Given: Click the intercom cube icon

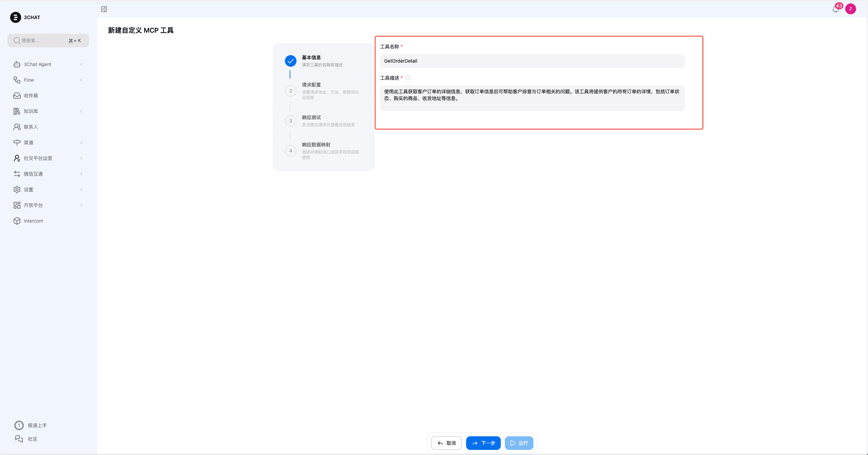Looking at the screenshot, I should (x=17, y=221).
